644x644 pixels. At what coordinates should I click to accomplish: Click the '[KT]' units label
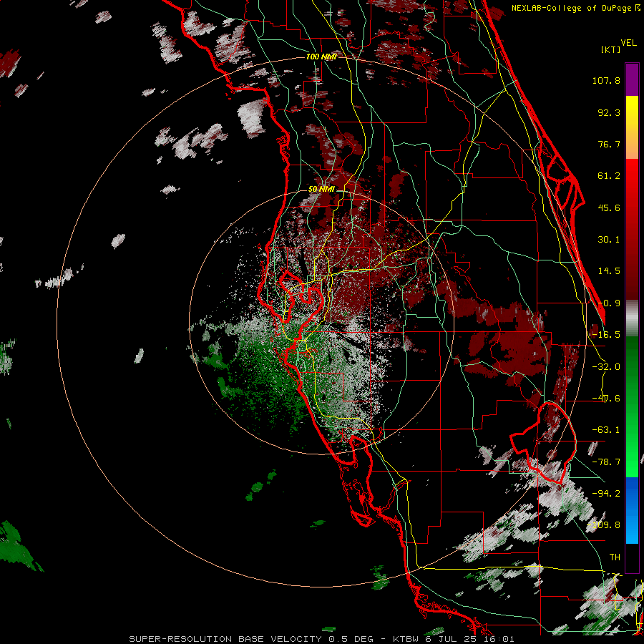coord(610,49)
